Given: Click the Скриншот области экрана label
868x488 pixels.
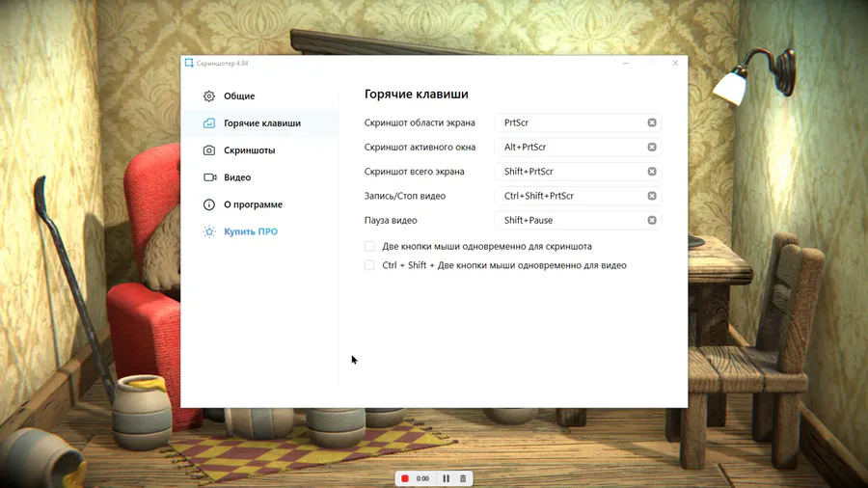Looking at the screenshot, I should tap(420, 122).
